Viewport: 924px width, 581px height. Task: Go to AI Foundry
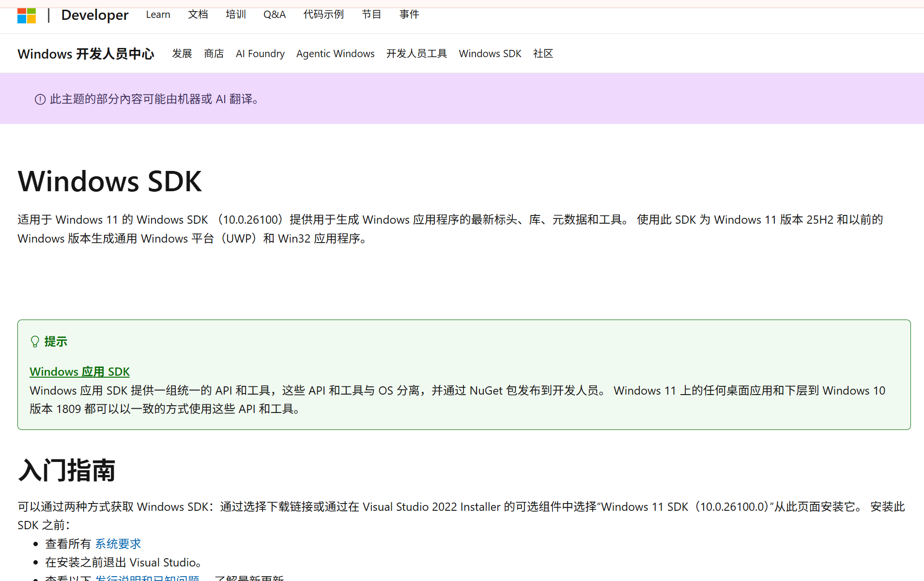click(x=260, y=54)
